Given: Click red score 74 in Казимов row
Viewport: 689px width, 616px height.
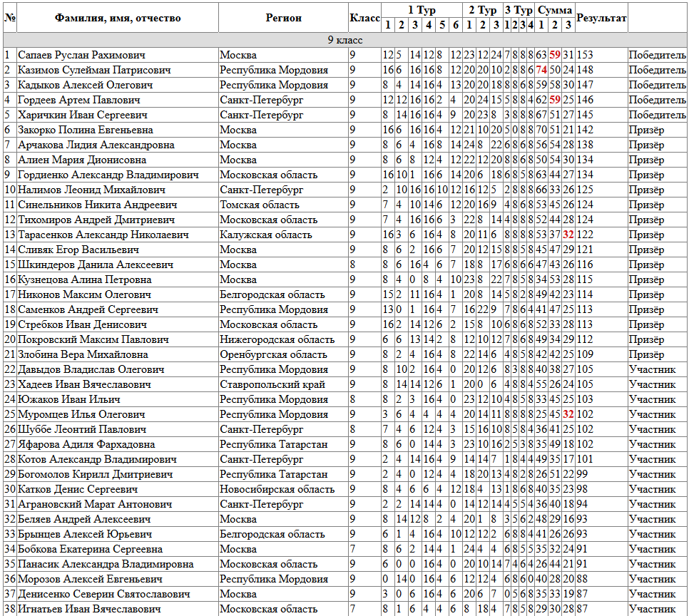Looking at the screenshot, I should pyautogui.click(x=541, y=70).
